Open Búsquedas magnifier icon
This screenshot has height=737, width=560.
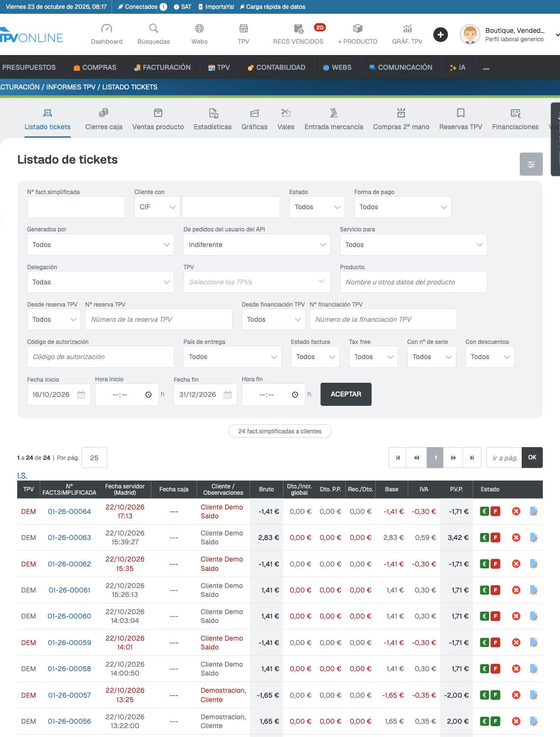(x=154, y=28)
